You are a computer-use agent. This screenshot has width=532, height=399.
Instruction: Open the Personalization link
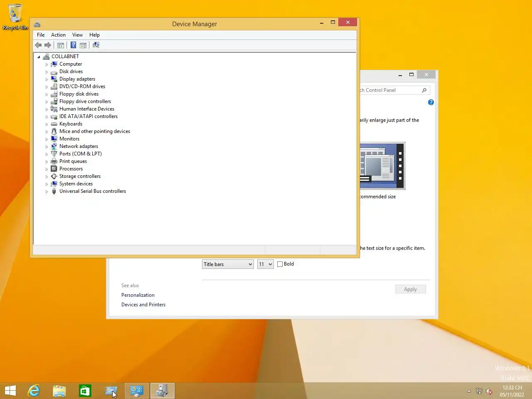(x=138, y=295)
